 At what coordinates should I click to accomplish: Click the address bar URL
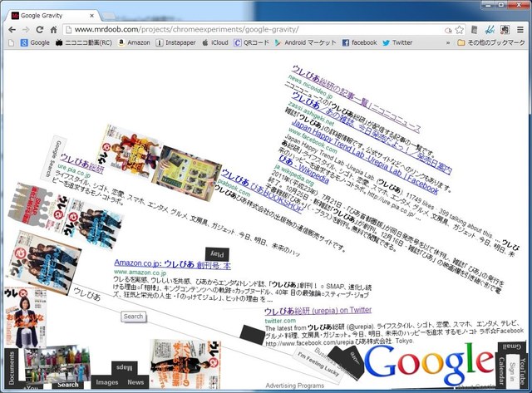208,29
